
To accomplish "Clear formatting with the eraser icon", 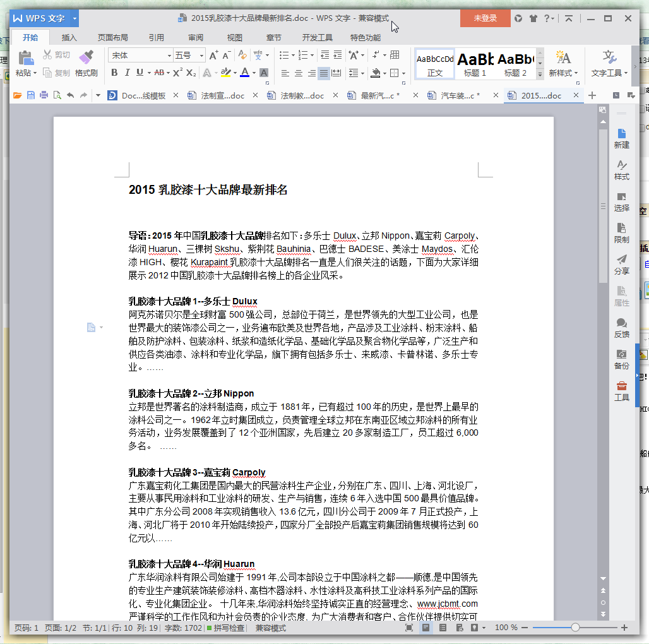I will [x=242, y=55].
